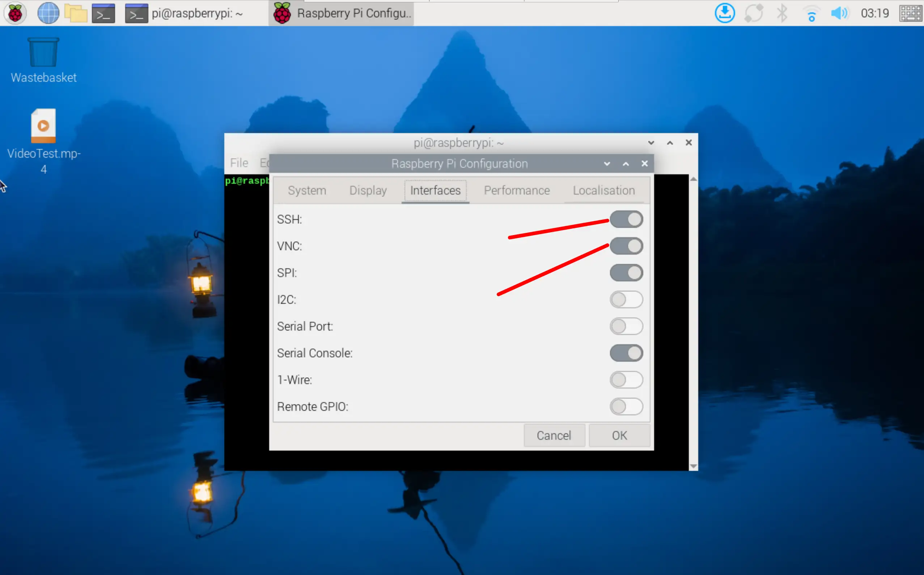924x575 pixels.
Task: Open the Raspberry Pi main menu
Action: [15, 13]
